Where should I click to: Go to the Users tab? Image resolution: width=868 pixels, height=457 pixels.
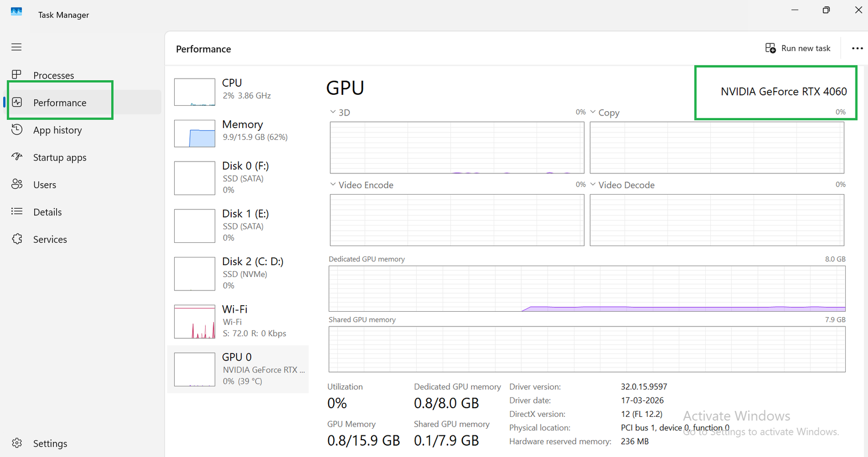[44, 185]
